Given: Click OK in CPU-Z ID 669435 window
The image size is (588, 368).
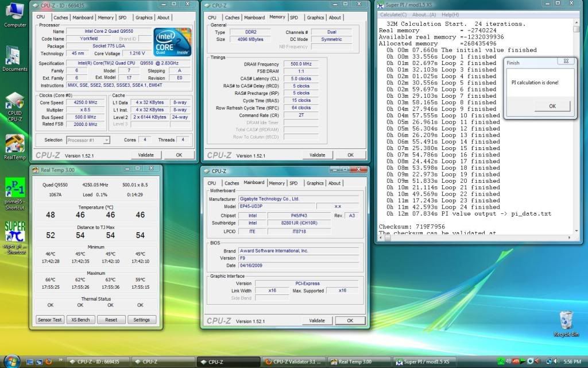Looking at the screenshot, I should pos(179,155).
